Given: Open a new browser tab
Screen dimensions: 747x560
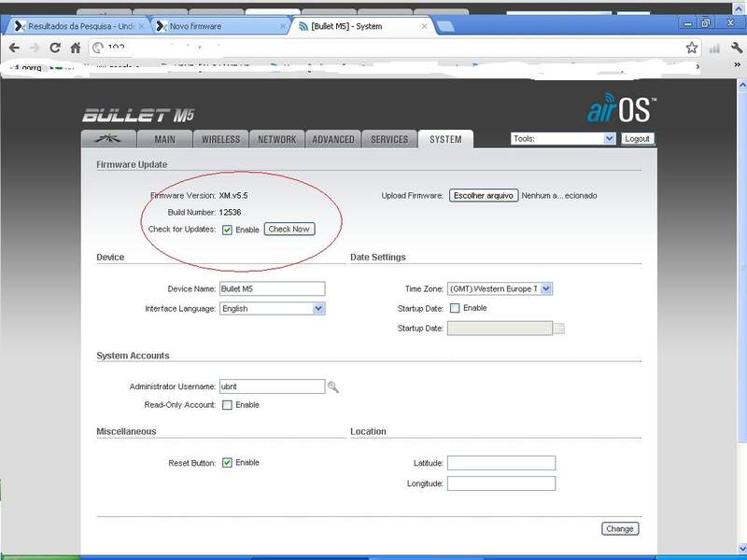Looking at the screenshot, I should [445, 26].
